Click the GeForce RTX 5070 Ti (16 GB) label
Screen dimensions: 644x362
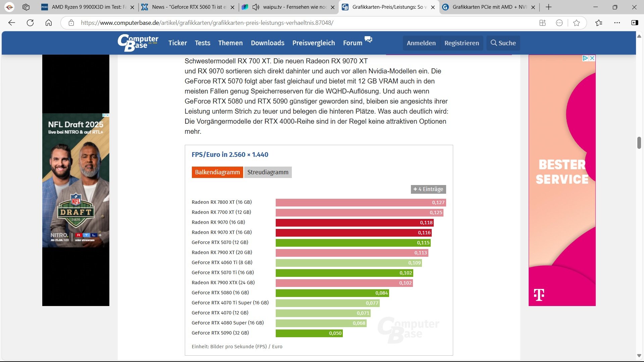coord(223,273)
